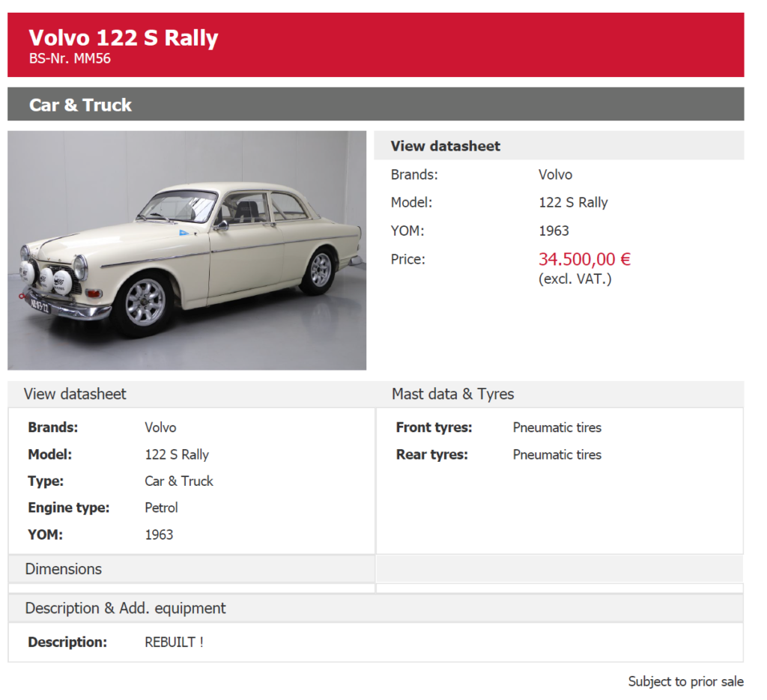
Task: Click the lower View datasheet section header
Action: 75,394
